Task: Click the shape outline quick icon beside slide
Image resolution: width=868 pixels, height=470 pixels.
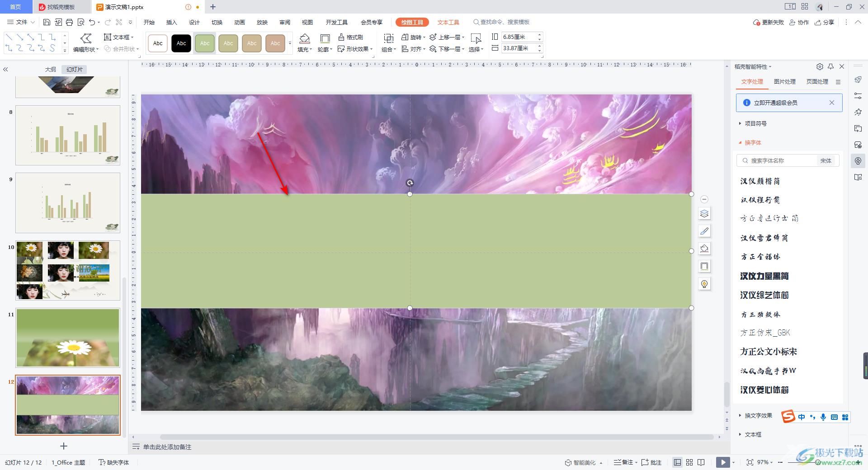Action: (x=704, y=266)
